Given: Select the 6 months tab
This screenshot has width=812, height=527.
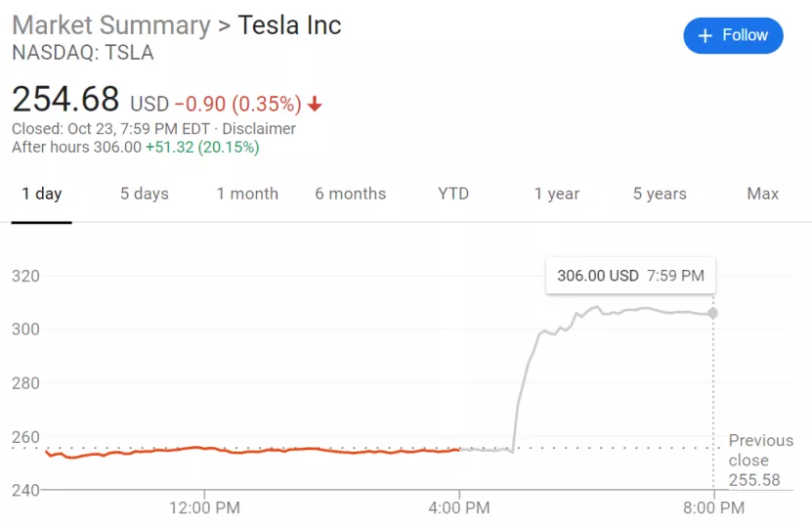Looking at the screenshot, I should tap(350, 194).
